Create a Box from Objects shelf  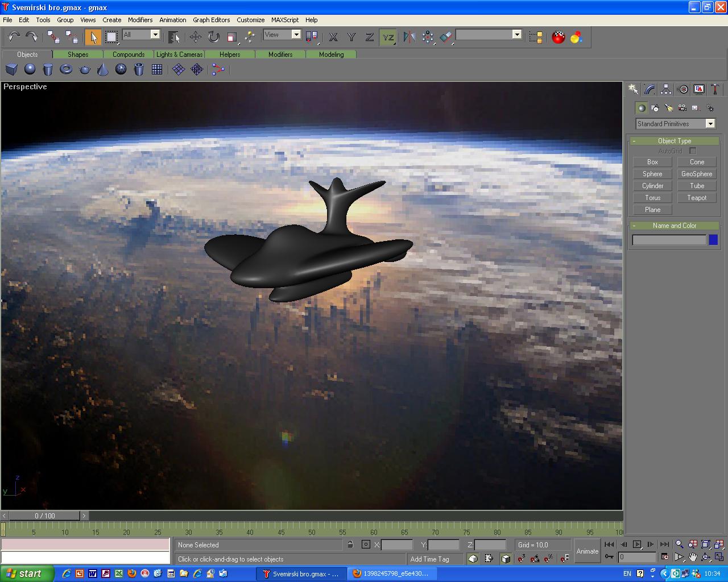[x=11, y=69]
